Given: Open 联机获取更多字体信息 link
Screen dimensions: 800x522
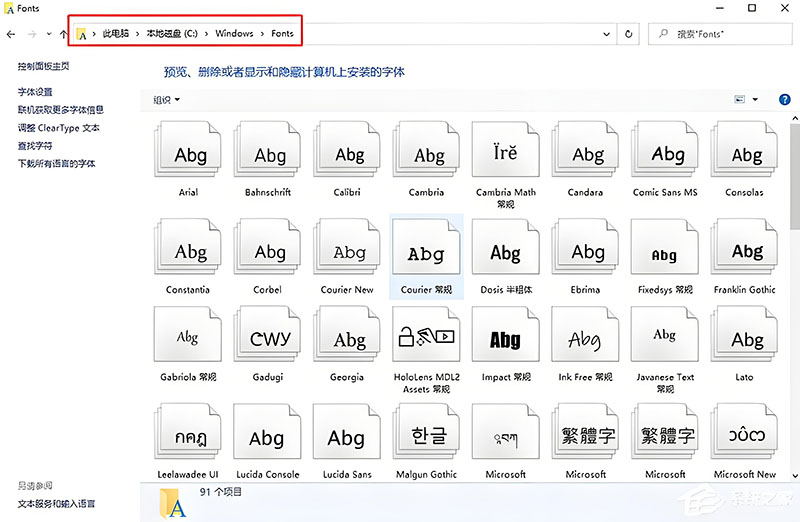Looking at the screenshot, I should pos(61,110).
